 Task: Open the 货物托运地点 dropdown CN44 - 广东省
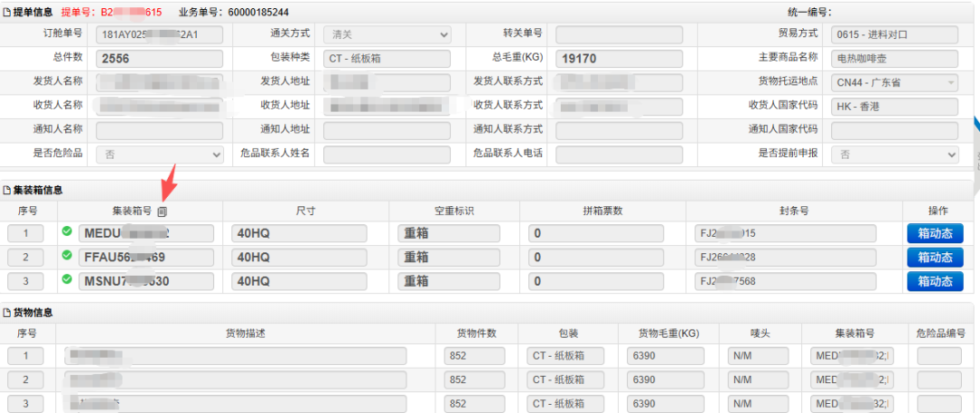895,82
